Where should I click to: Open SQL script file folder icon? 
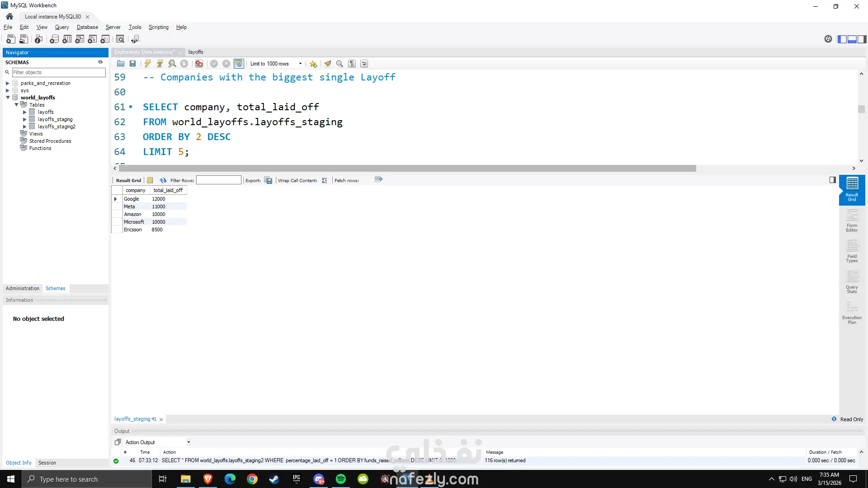tap(120, 64)
